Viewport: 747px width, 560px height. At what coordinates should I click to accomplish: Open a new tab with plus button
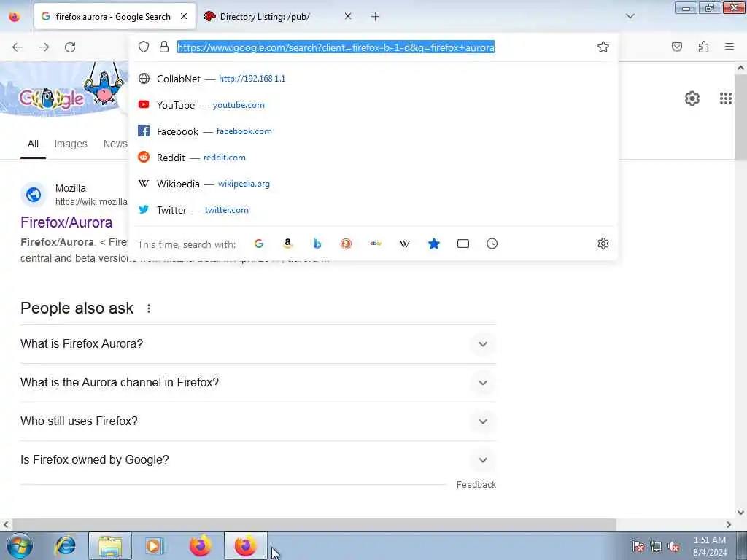(x=376, y=17)
